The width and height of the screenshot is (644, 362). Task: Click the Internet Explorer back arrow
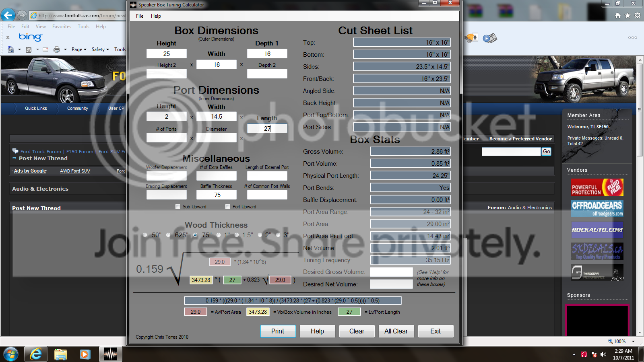point(8,15)
